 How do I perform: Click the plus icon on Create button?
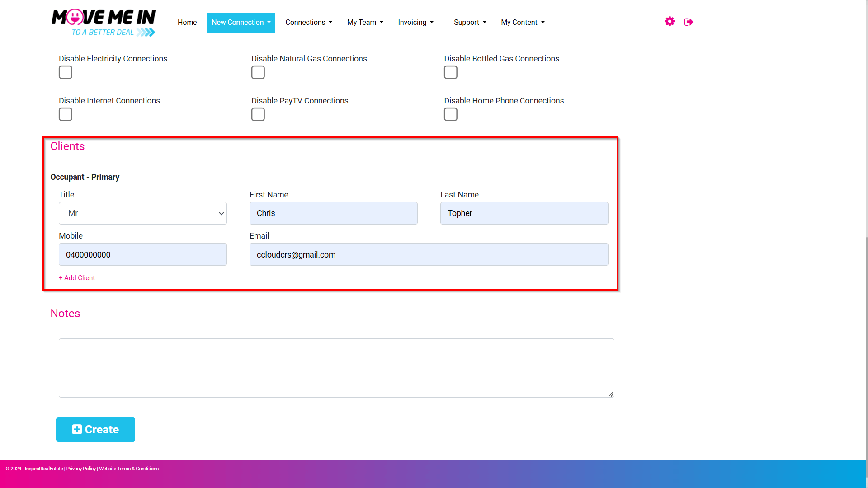77,429
